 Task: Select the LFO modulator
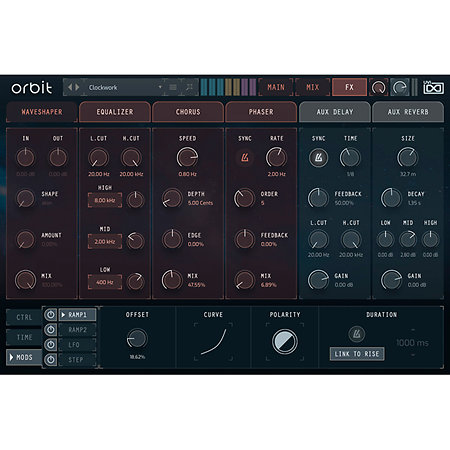click(77, 345)
